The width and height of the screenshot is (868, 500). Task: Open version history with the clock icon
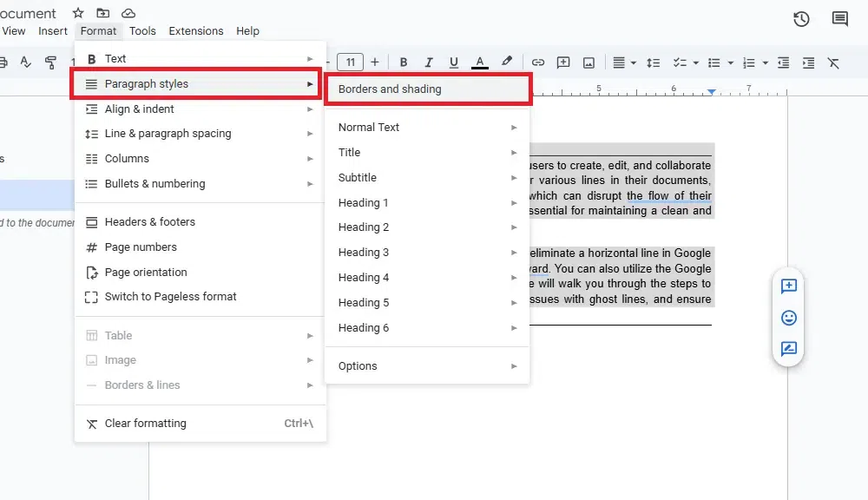pos(801,18)
